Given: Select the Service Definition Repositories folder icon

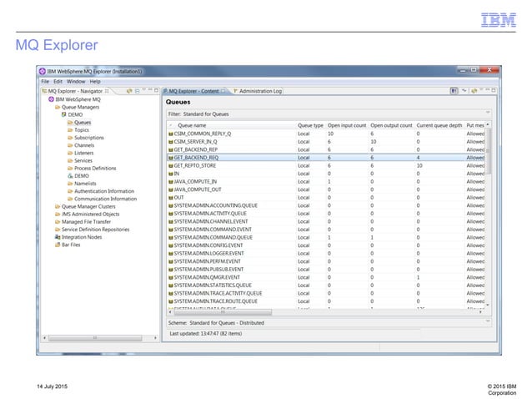Looking at the screenshot, I should point(58,230).
